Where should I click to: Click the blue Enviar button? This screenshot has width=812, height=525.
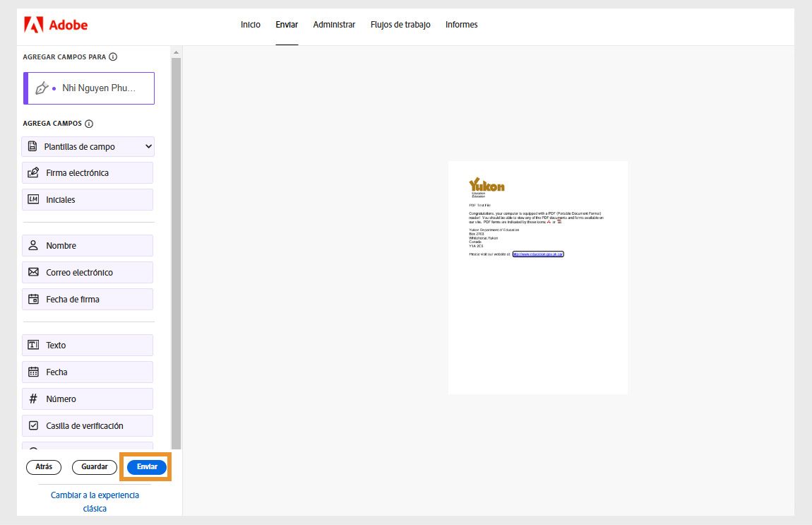[147, 467]
